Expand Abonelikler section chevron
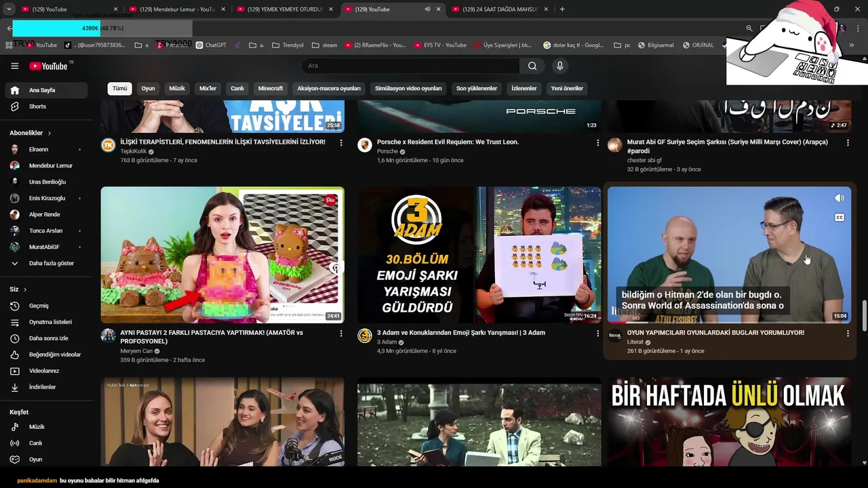Viewport: 868px width, 488px height. coord(50,134)
